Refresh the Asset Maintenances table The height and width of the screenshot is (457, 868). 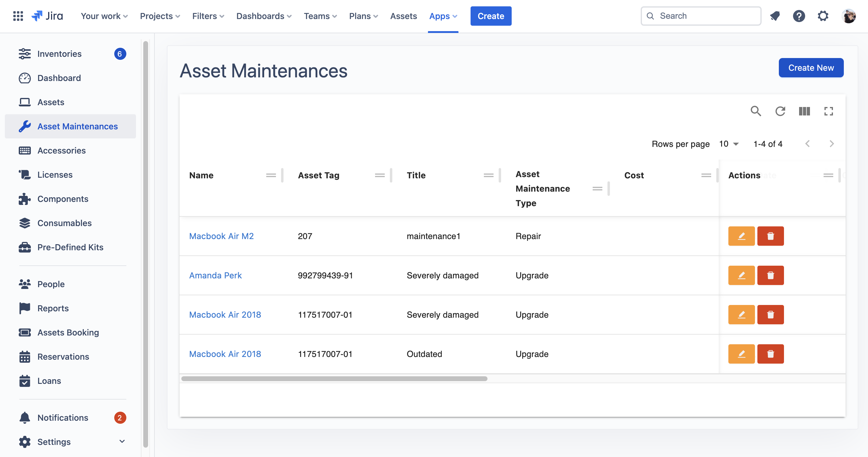tap(780, 111)
